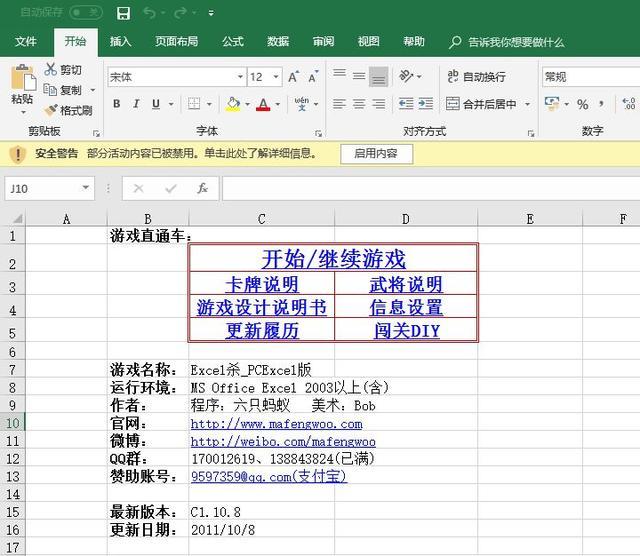The width and height of the screenshot is (640, 556).
Task: Apply comma style separator
Action: point(601,105)
